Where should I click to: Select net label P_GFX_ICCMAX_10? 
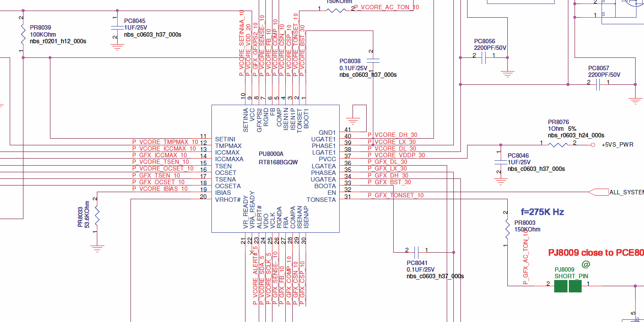tap(160, 155)
